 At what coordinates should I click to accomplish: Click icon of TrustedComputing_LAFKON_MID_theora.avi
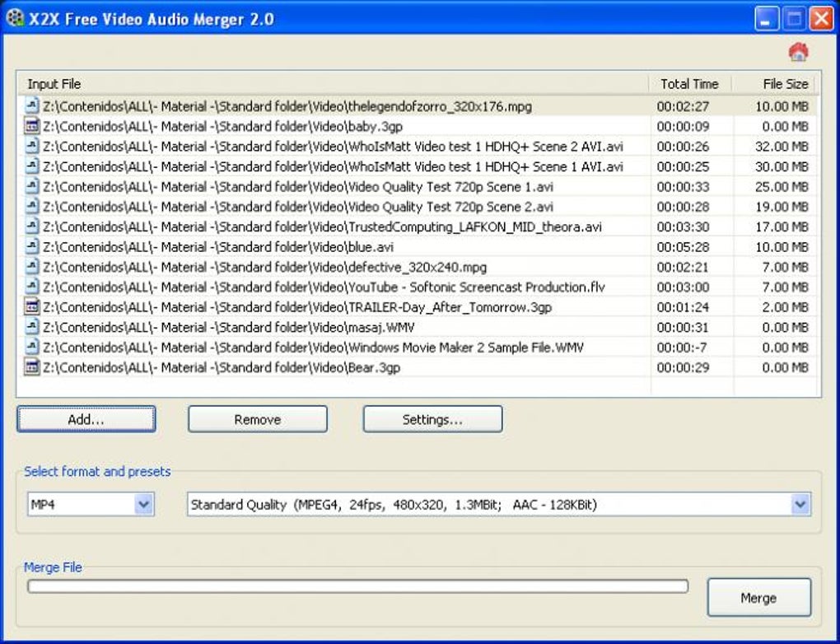(32, 226)
